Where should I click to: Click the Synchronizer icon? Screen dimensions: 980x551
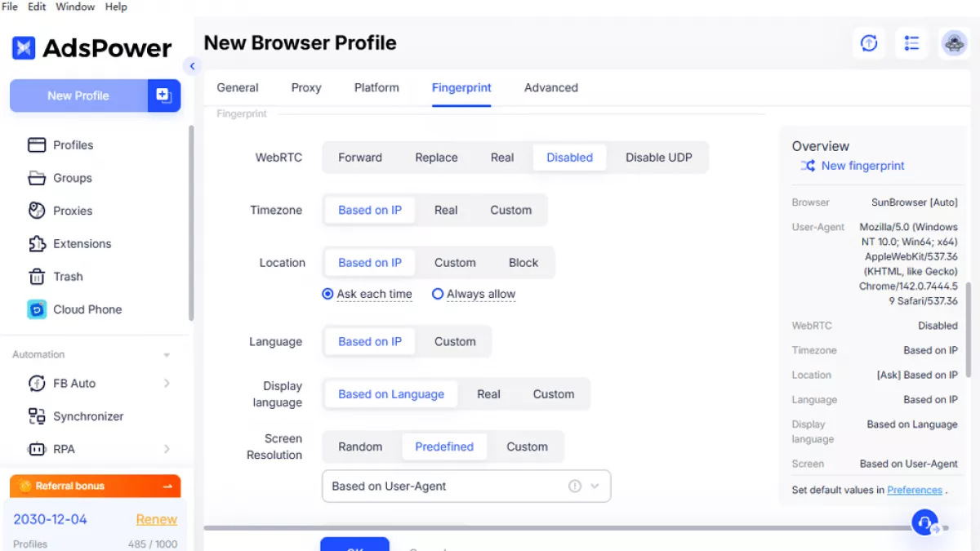pos(37,416)
